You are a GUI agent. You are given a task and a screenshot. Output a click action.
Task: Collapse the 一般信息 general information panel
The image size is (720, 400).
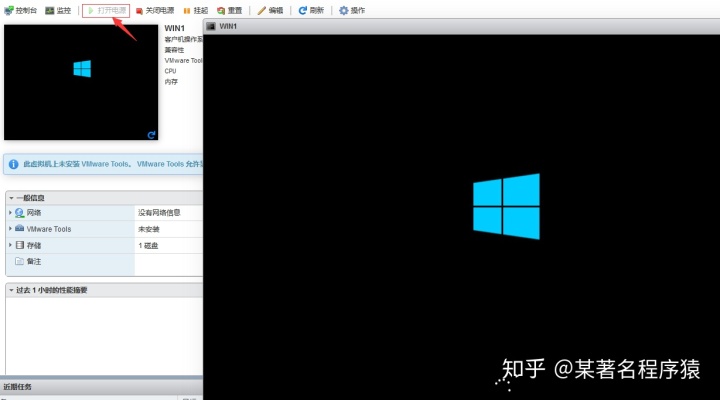pyautogui.click(x=11, y=198)
